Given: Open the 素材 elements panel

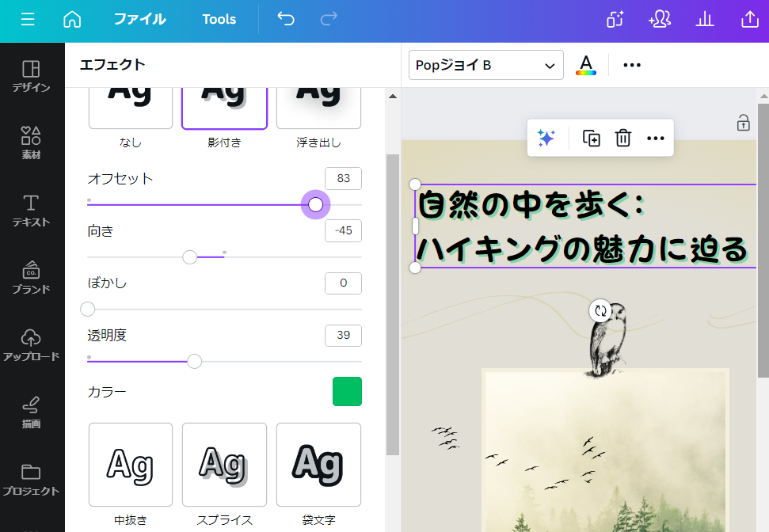Looking at the screenshot, I should point(31,143).
